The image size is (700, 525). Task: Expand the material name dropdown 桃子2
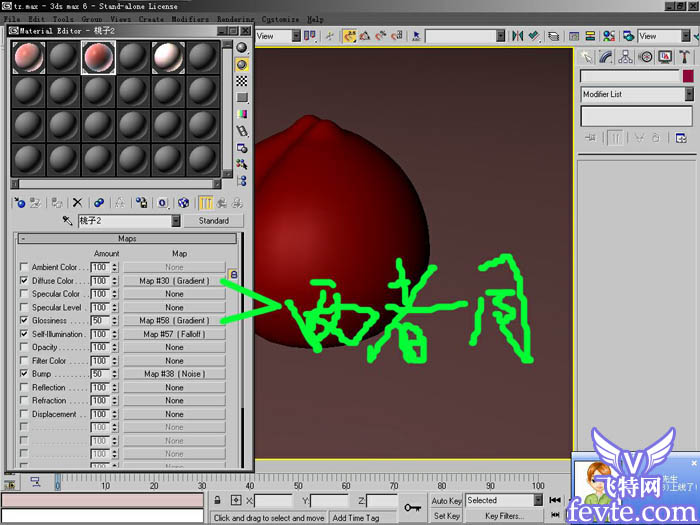coord(176,221)
